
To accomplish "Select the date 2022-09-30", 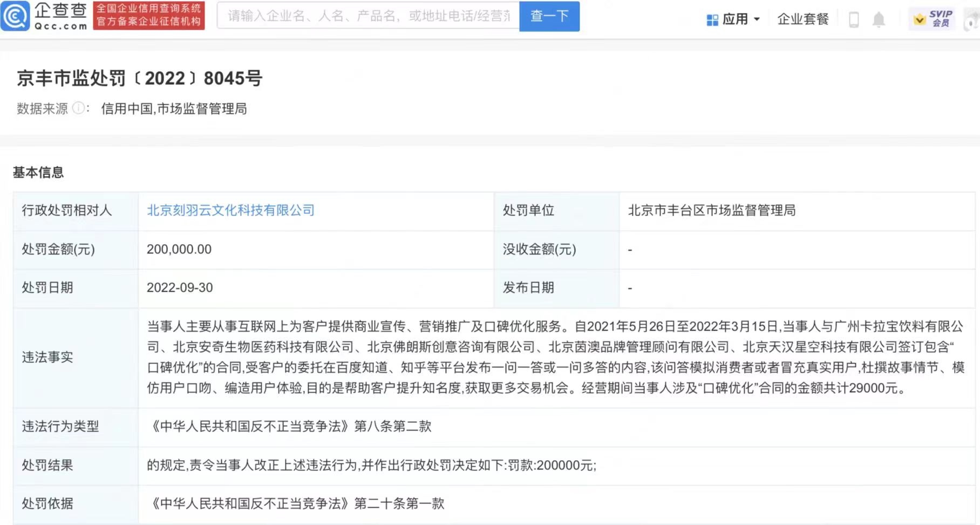I will tap(180, 287).
